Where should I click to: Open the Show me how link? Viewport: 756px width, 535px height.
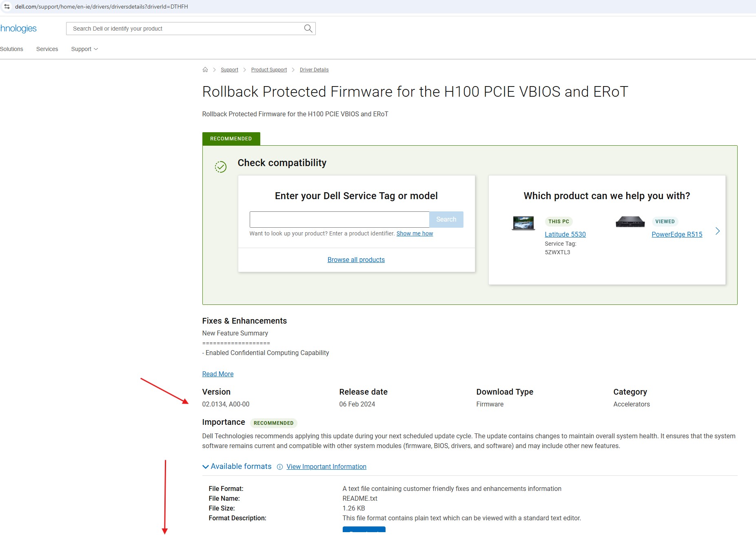coord(415,233)
